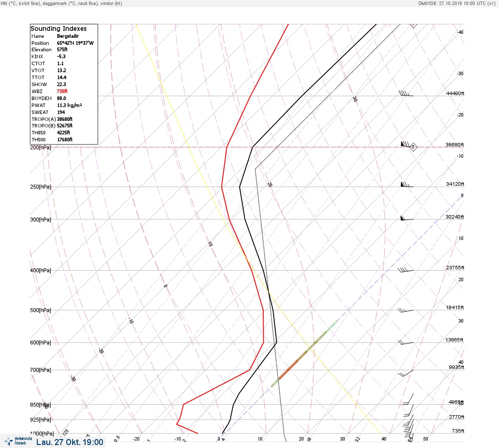Click the '300[hPa]' pressure label
This screenshot has width=499, height=448.
40,220
